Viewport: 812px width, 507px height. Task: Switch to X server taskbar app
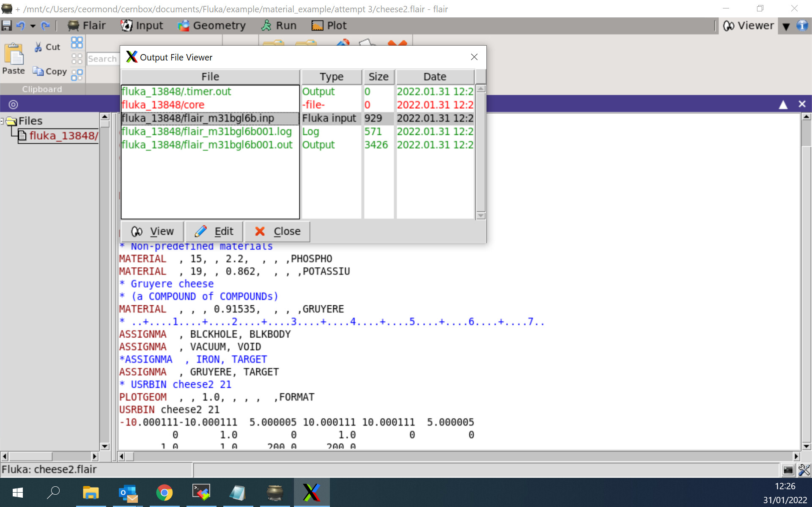[312, 493]
